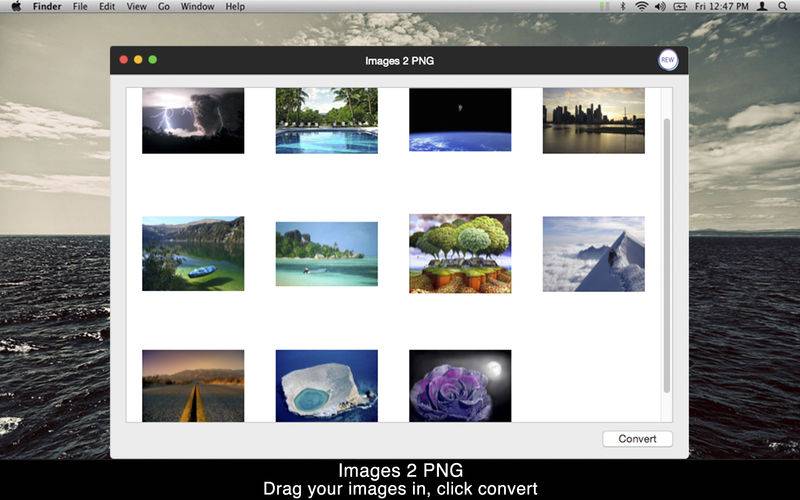Click the volume icon in menu bar
Screen dimensions: 800x500
[660, 6]
